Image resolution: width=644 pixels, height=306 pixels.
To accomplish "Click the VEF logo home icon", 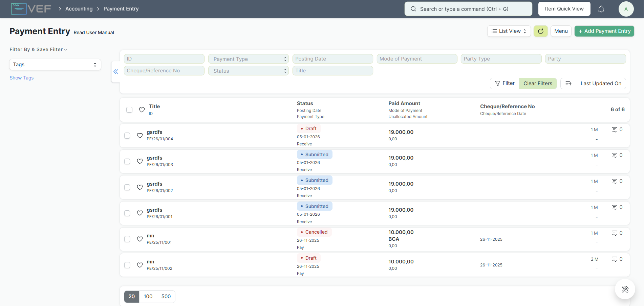I will [x=31, y=9].
